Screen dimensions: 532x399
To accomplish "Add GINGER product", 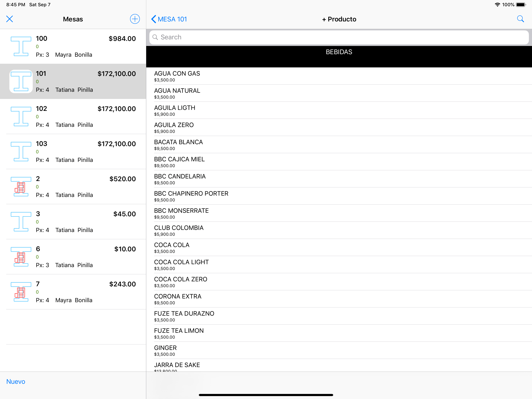I will coord(339,350).
